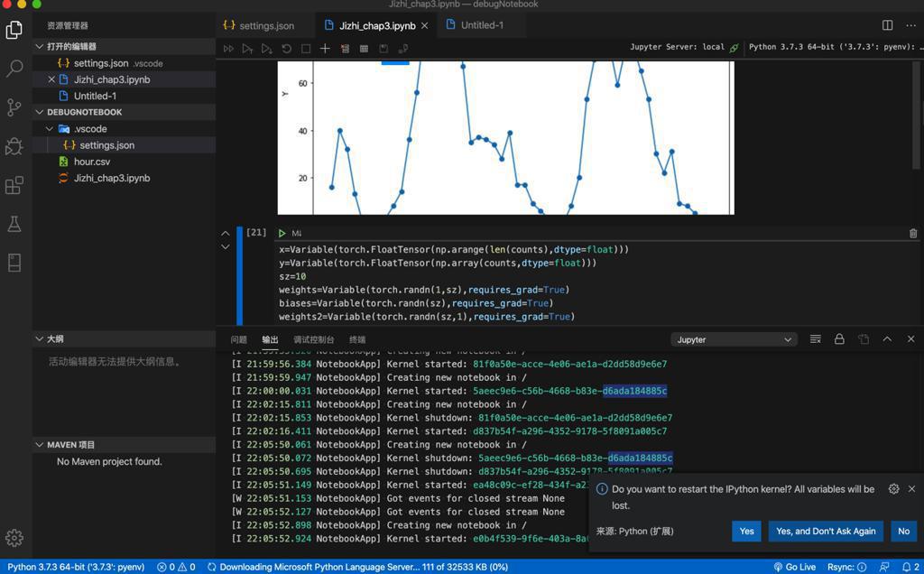Open the Extensions view
Viewport: 924px width, 574px height.
pyautogui.click(x=14, y=185)
